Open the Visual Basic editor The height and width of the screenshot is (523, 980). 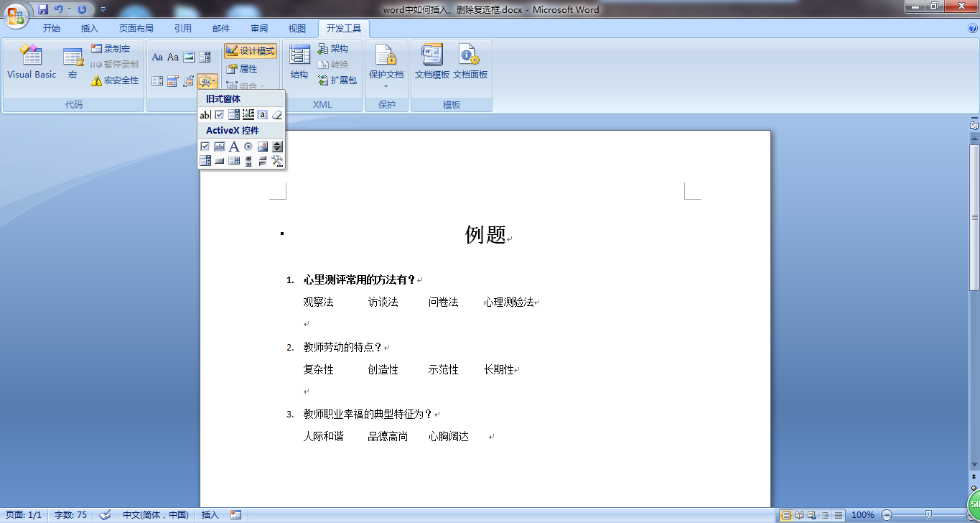(32, 63)
